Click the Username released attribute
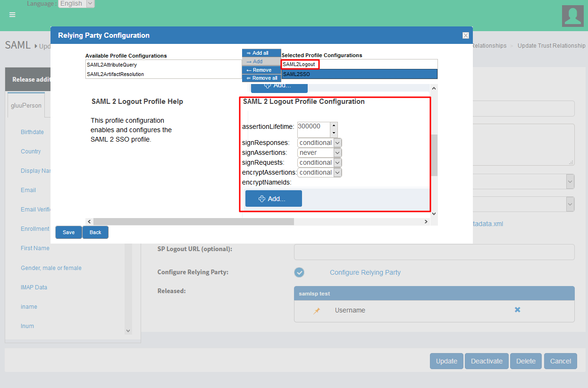This screenshot has width=588, height=388. 350,310
